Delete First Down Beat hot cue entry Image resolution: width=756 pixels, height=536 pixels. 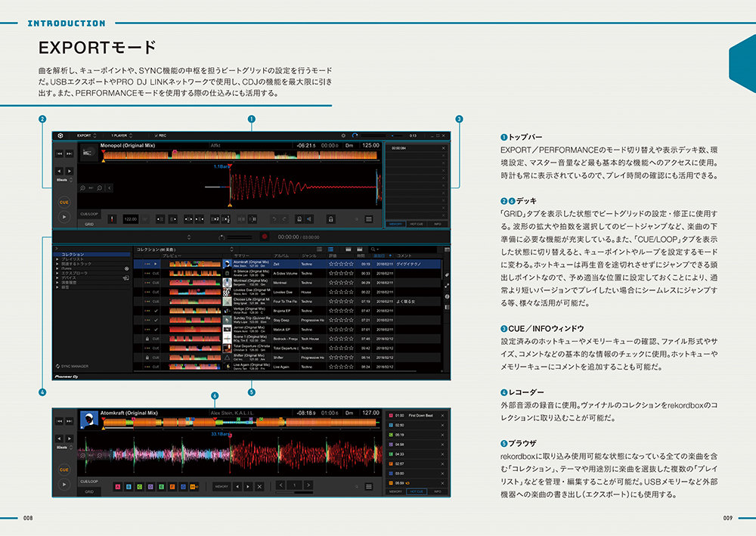(442, 416)
